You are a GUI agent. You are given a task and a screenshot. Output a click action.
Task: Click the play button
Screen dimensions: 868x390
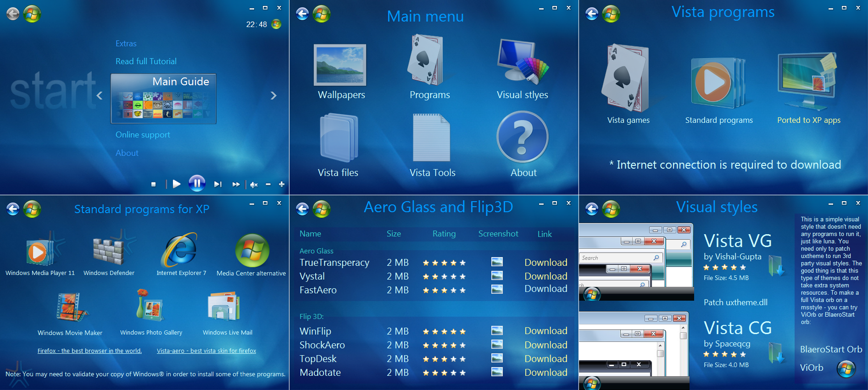click(x=177, y=184)
